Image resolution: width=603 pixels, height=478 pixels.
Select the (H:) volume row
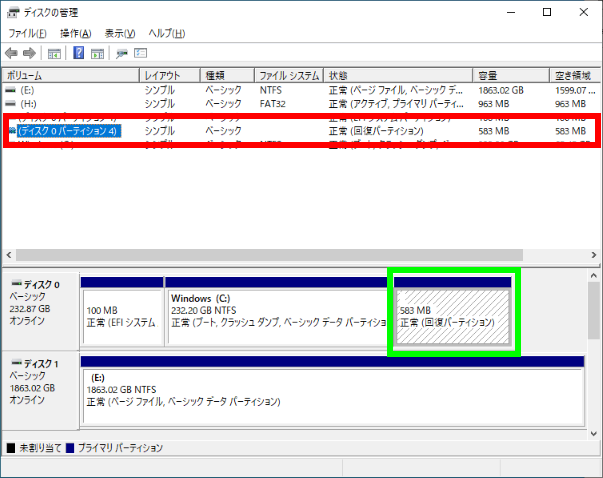[302, 104]
